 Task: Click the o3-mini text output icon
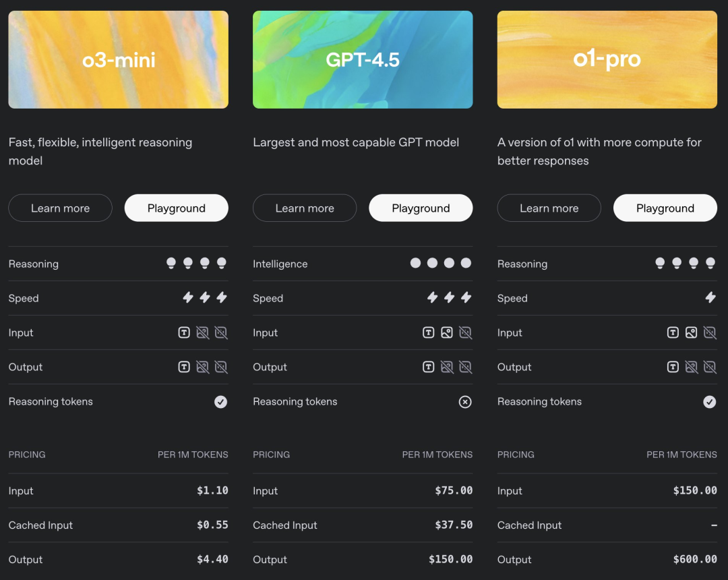(184, 367)
